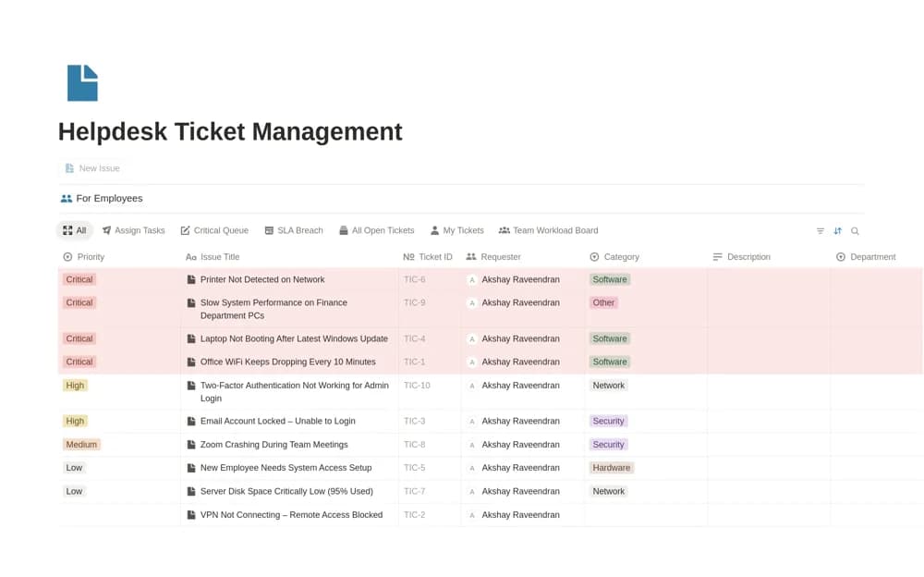This screenshot has width=924, height=577.
Task: Click Description cell of Printer Not Detected row
Action: (x=769, y=279)
